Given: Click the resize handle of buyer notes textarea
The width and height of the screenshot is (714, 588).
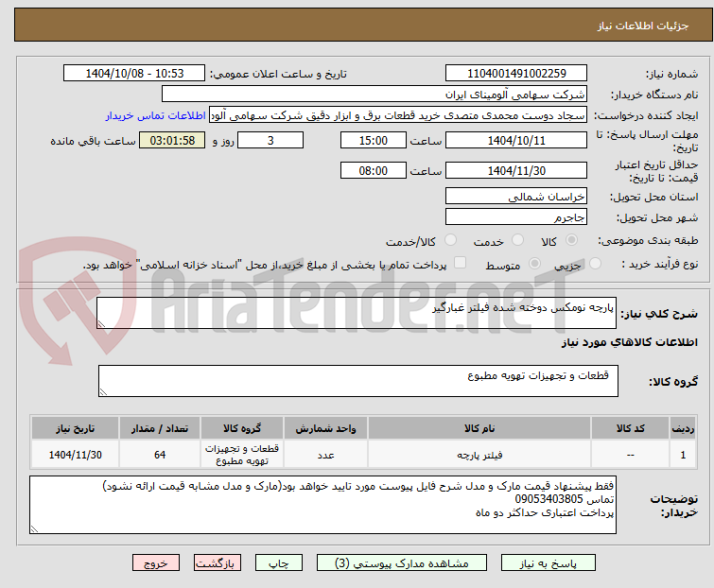Looking at the screenshot, I should point(34,528).
